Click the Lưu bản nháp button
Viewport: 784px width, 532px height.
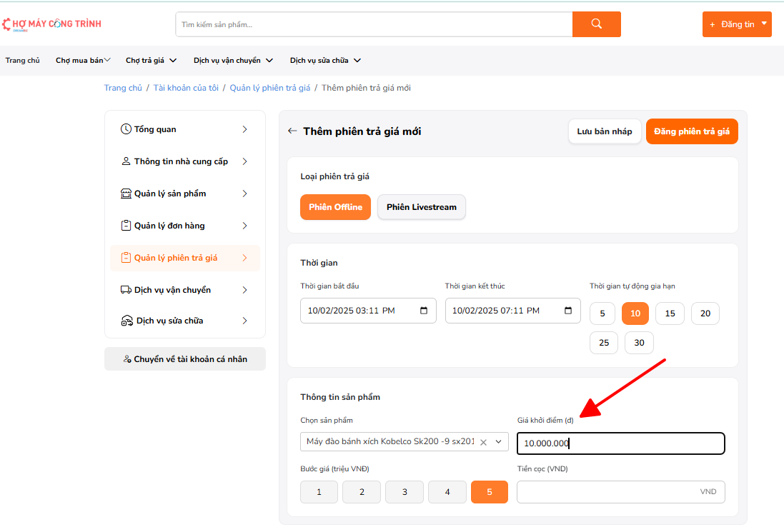tap(604, 131)
